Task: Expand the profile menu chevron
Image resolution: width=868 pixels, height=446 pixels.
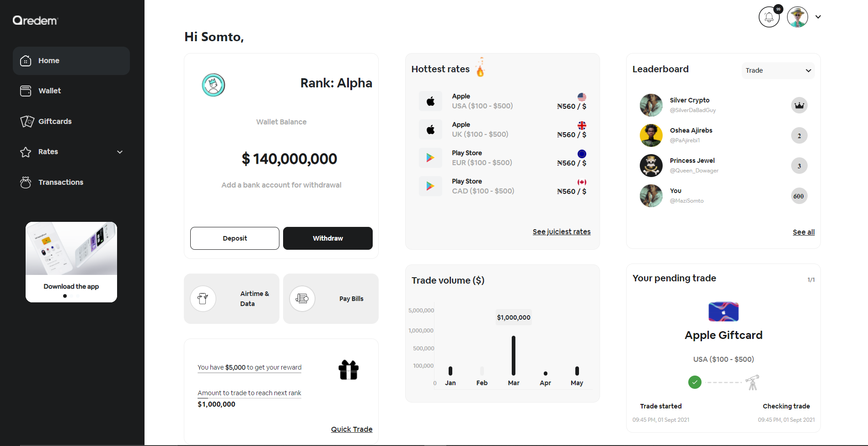Action: coord(818,17)
